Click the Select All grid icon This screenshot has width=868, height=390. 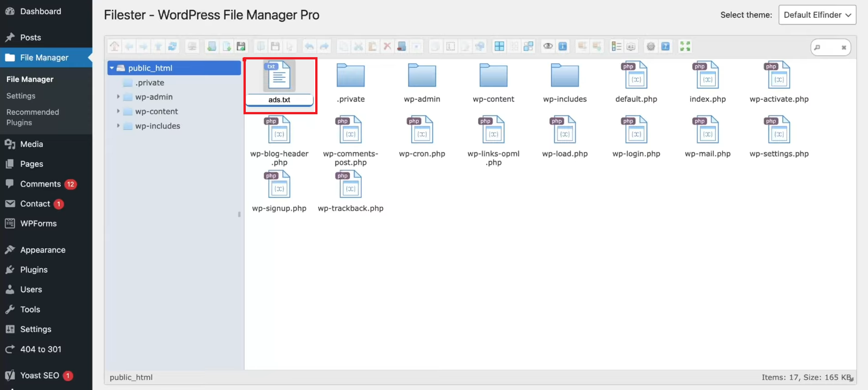pyautogui.click(x=499, y=46)
